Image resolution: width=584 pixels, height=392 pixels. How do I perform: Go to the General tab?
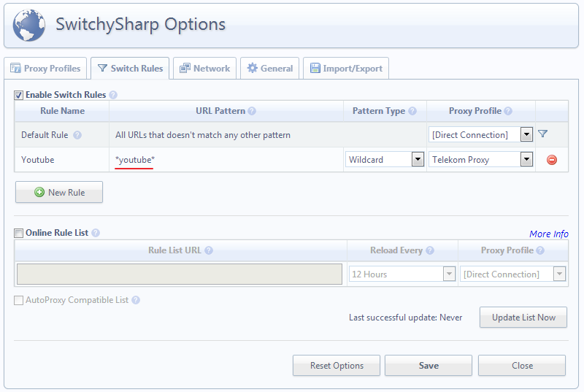coord(269,69)
